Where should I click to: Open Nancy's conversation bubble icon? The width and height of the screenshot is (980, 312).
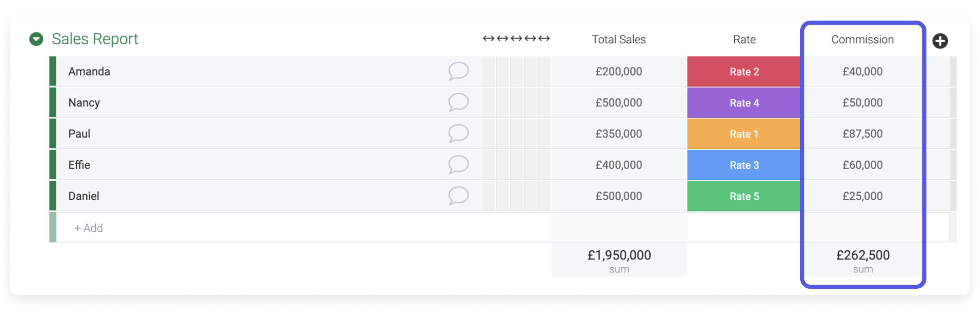click(459, 102)
